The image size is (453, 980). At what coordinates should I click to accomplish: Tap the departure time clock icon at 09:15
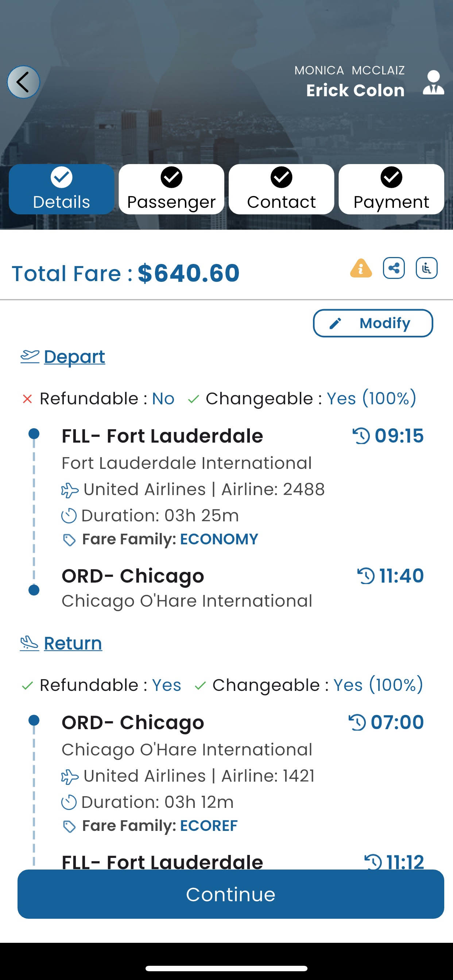tap(361, 436)
